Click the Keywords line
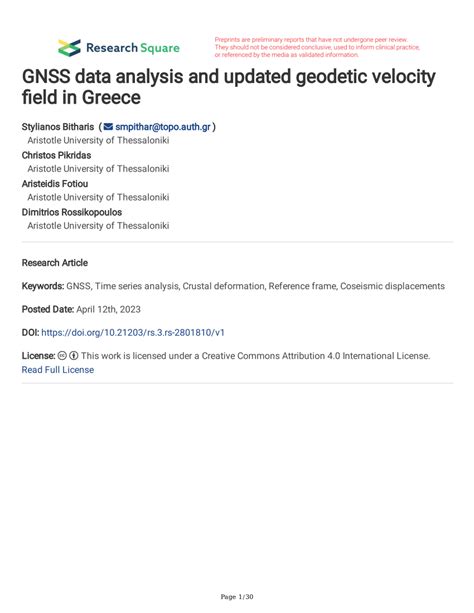The width and height of the screenshot is (474, 613). pyautogui.click(x=233, y=286)
